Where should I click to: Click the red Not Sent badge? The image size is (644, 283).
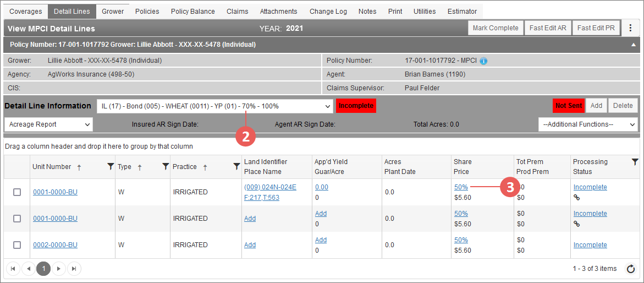click(x=569, y=106)
